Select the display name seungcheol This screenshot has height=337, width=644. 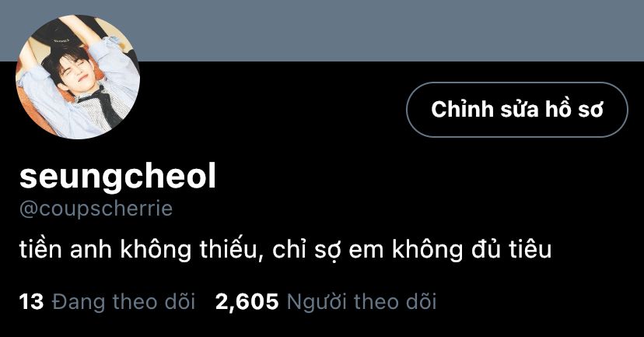(x=117, y=177)
